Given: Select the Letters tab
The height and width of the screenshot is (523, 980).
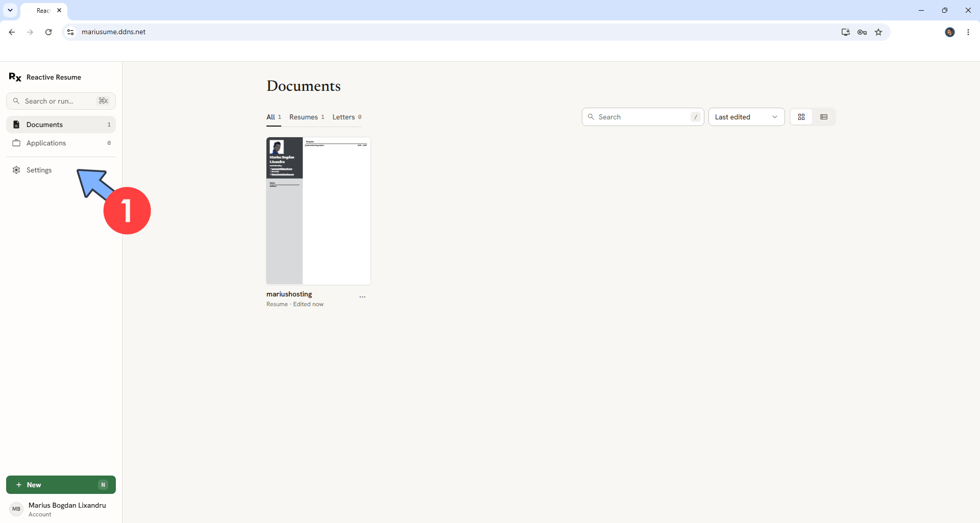Looking at the screenshot, I should [x=347, y=117].
